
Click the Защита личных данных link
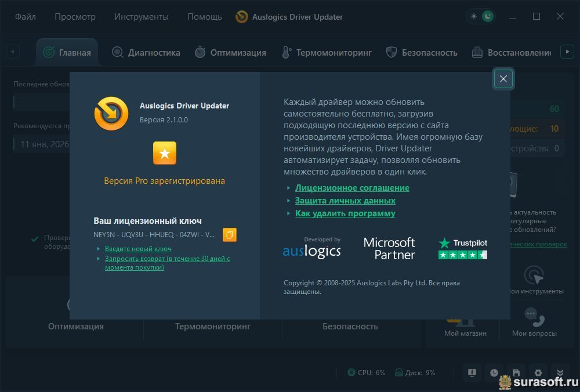(x=345, y=201)
